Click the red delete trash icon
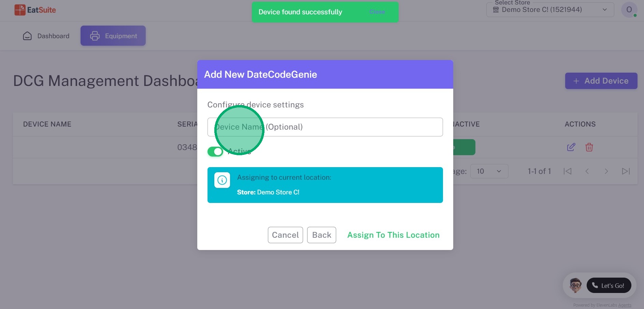644x309 pixels. pyautogui.click(x=589, y=147)
